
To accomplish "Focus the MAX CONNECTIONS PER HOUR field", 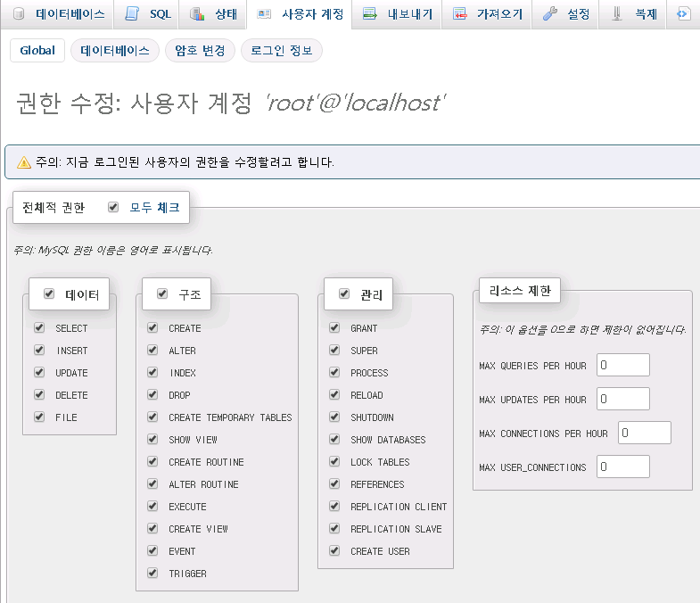I will pyautogui.click(x=645, y=433).
